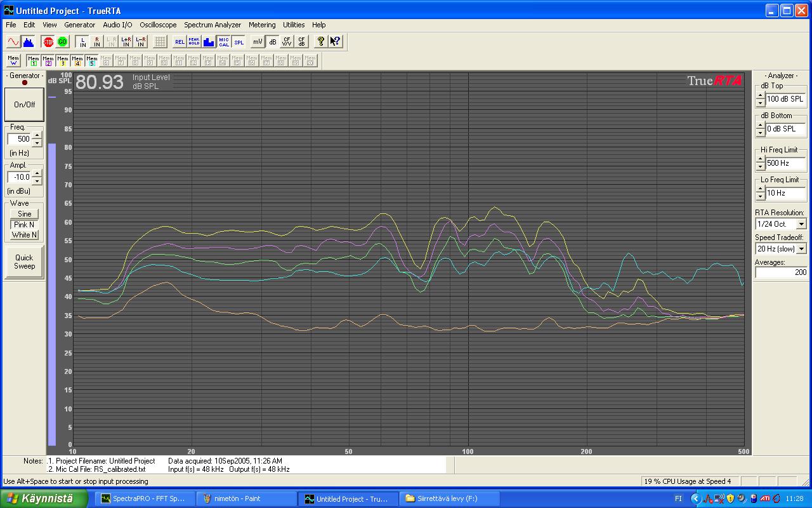The width and height of the screenshot is (812, 508).
Task: Click the Mem W workbench icon
Action: pyautogui.click(x=13, y=61)
